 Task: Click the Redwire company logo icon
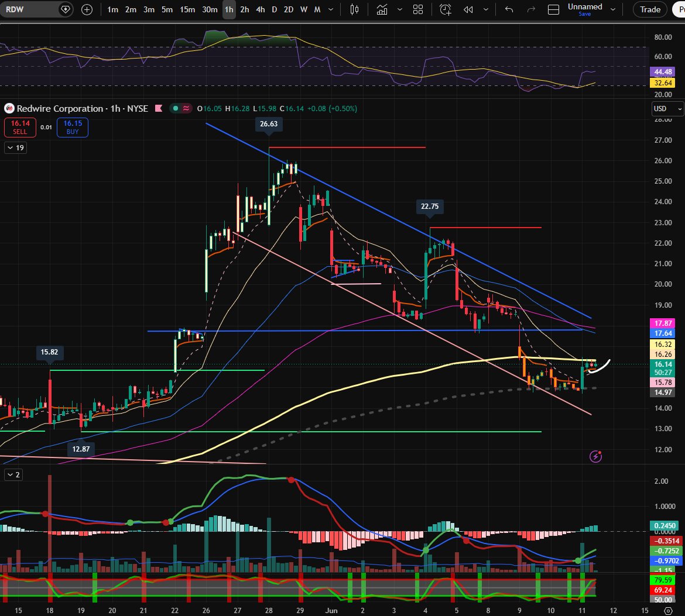tap(9, 108)
